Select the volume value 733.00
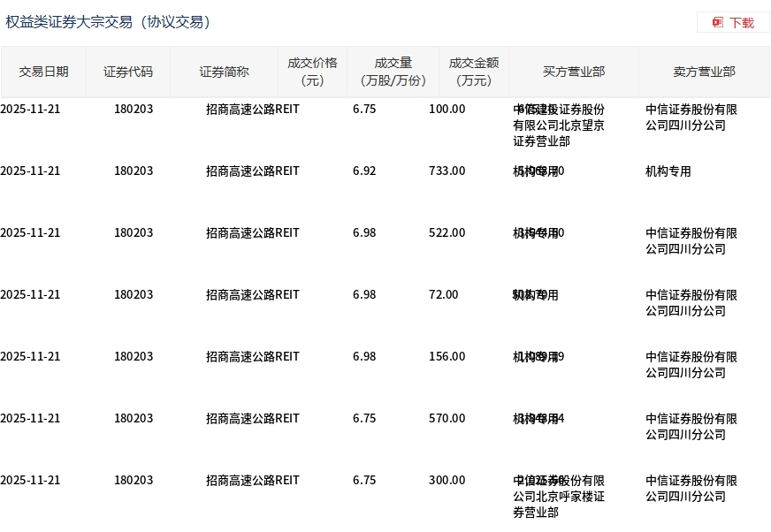 (x=447, y=171)
